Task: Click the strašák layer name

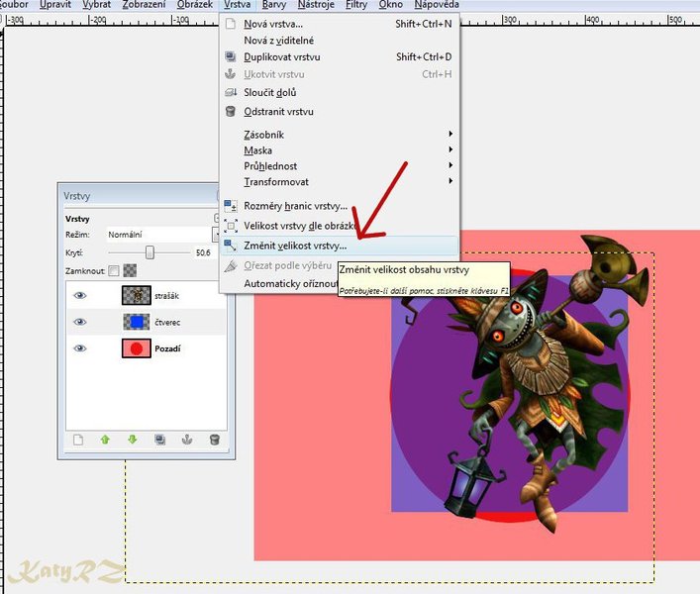Action: pos(166,296)
